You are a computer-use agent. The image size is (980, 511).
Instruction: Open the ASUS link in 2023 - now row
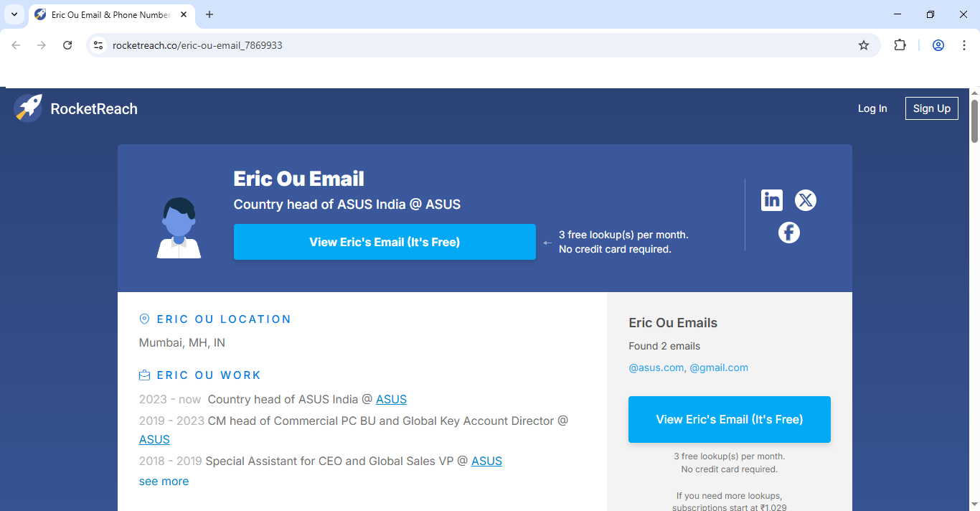click(x=391, y=399)
